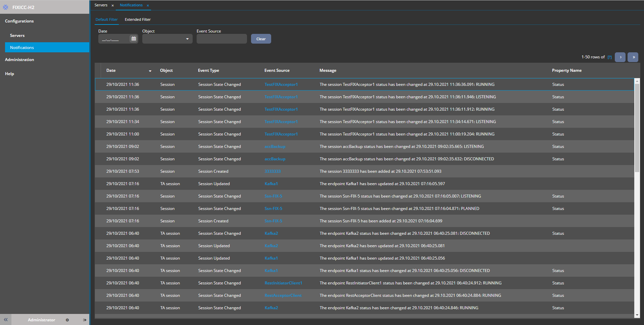The height and width of the screenshot is (325, 644).
Task: Sort by Property Name column header
Action: tap(567, 70)
